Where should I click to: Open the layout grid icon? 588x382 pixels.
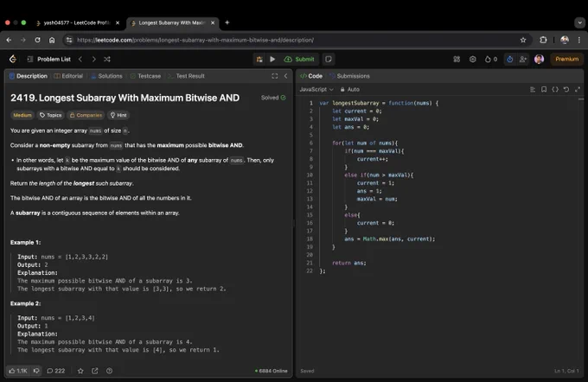(457, 60)
